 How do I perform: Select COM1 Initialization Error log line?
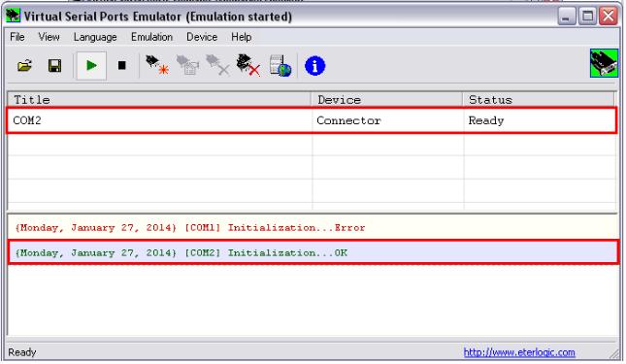point(313,228)
